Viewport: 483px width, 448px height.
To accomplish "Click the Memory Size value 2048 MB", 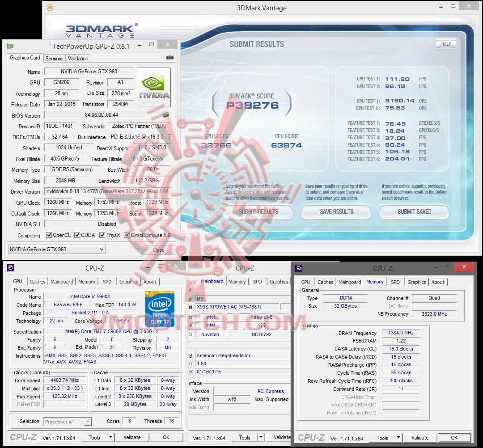I will (65, 181).
